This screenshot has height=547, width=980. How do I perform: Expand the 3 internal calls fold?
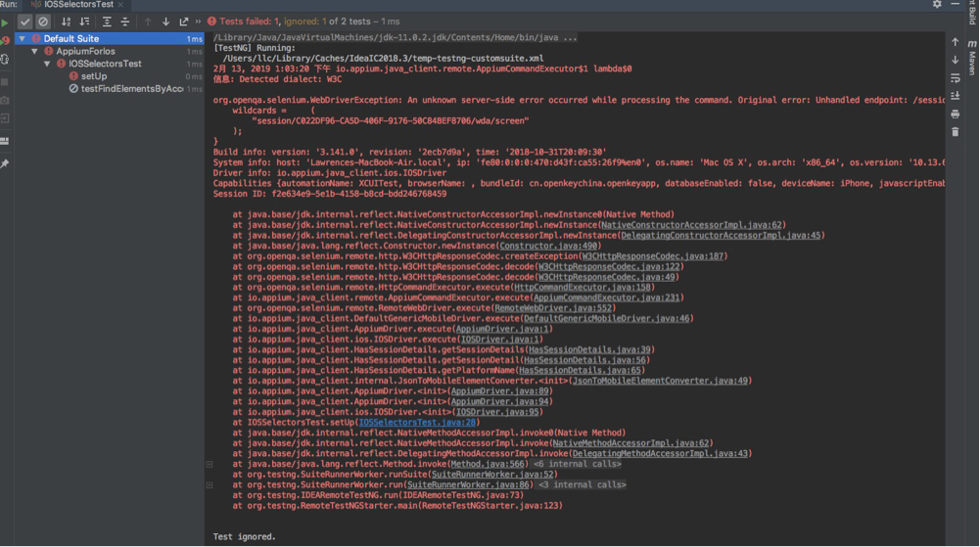[x=582, y=484]
